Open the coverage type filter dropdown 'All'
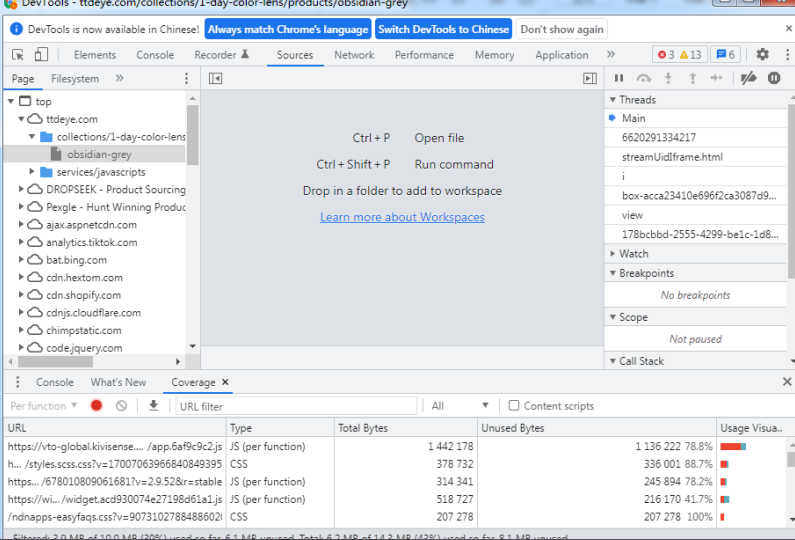Screen dimensions: 795x540 pos(461,406)
